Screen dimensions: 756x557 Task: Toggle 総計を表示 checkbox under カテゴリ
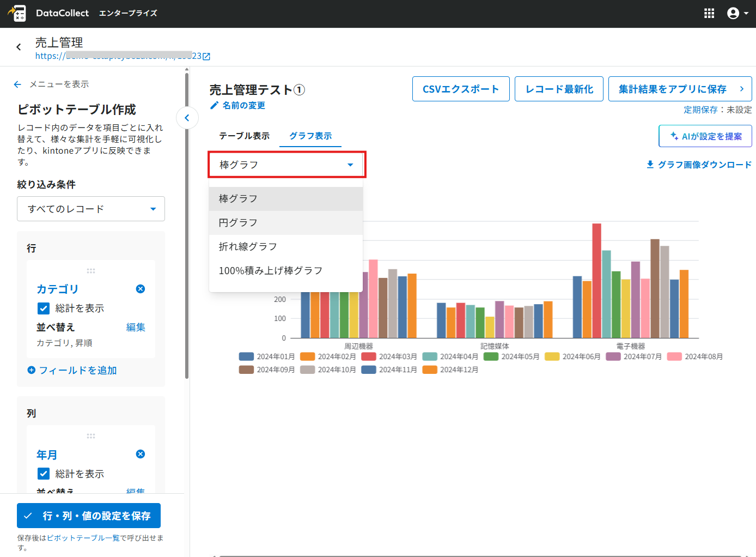click(44, 308)
